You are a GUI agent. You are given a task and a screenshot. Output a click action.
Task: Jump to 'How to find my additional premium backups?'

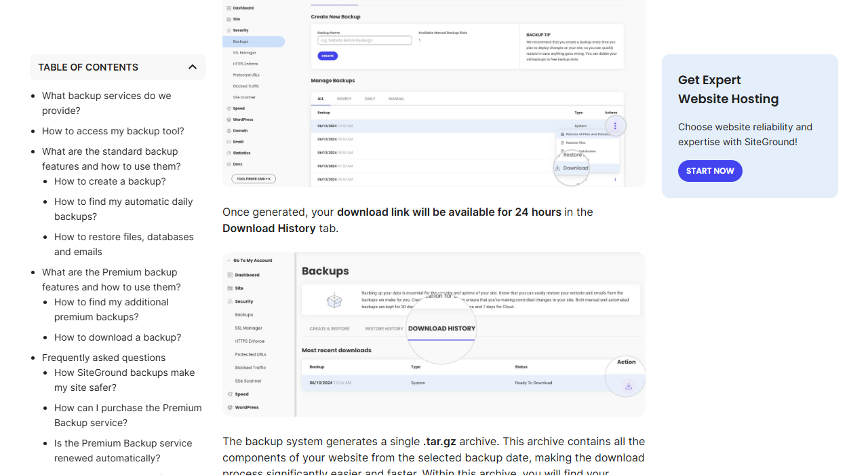tap(111, 309)
